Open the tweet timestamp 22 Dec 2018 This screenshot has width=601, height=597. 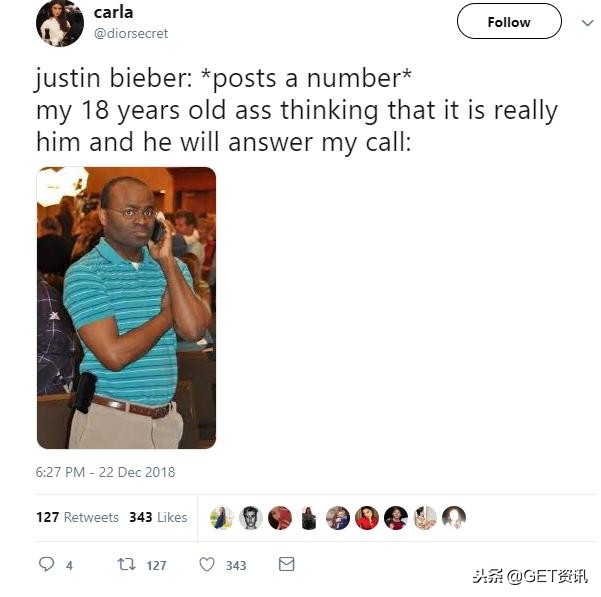[105, 472]
